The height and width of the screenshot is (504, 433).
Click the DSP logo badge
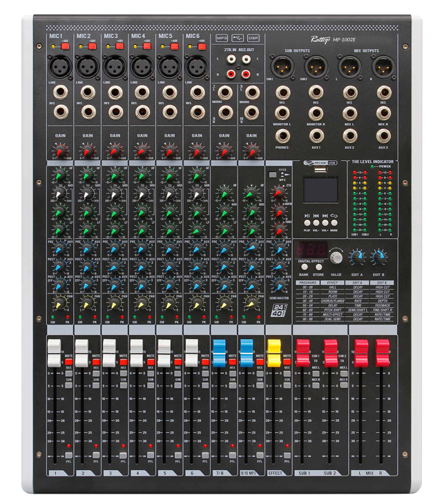point(253,38)
